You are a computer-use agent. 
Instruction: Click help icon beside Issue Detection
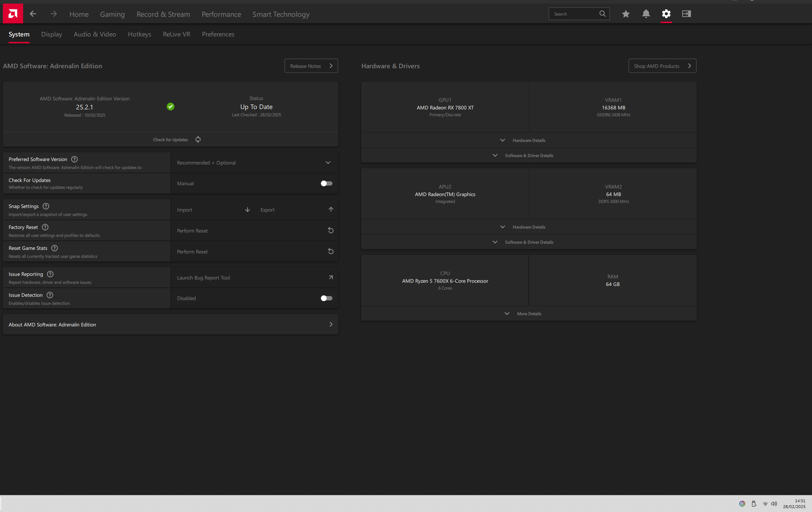pyautogui.click(x=50, y=295)
